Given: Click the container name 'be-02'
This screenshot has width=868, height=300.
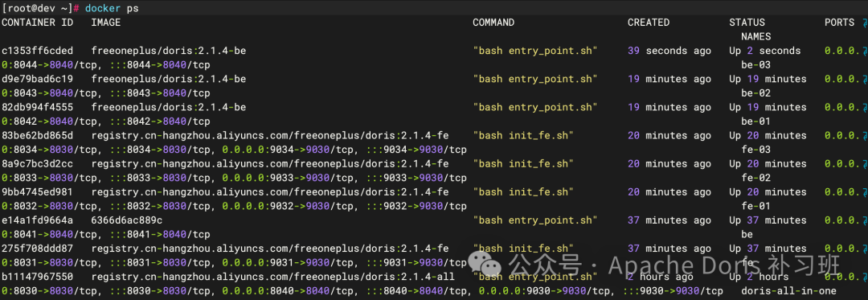Looking at the screenshot, I should click(756, 93).
